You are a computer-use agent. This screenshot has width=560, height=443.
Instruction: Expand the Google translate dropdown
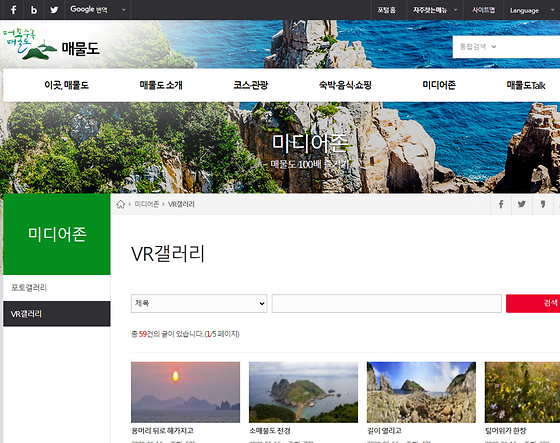coord(98,10)
